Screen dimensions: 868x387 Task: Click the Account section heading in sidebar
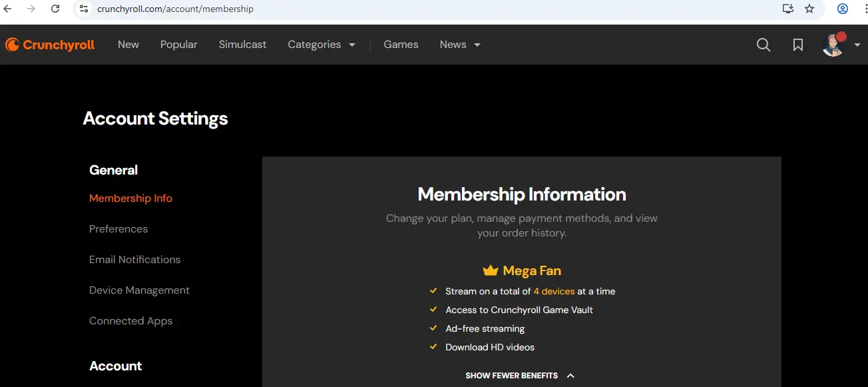coord(115,366)
